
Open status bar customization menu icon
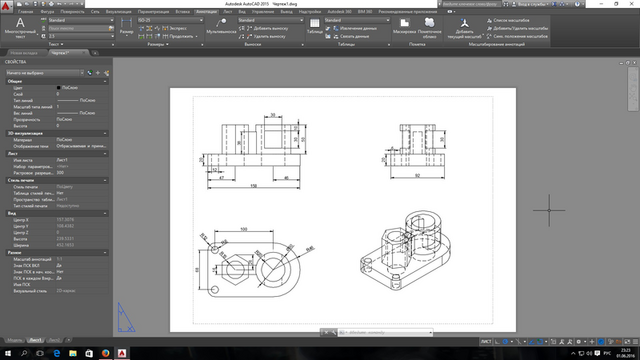coord(636,342)
